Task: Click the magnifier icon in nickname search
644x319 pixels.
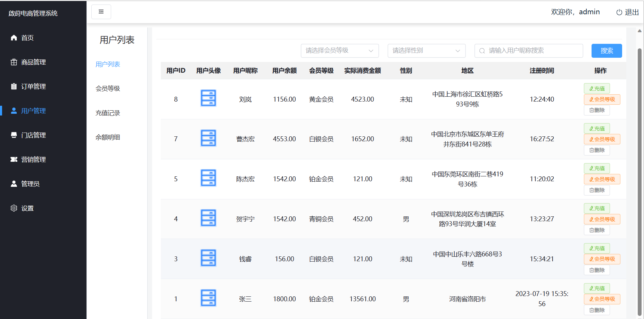Action: coord(482,51)
